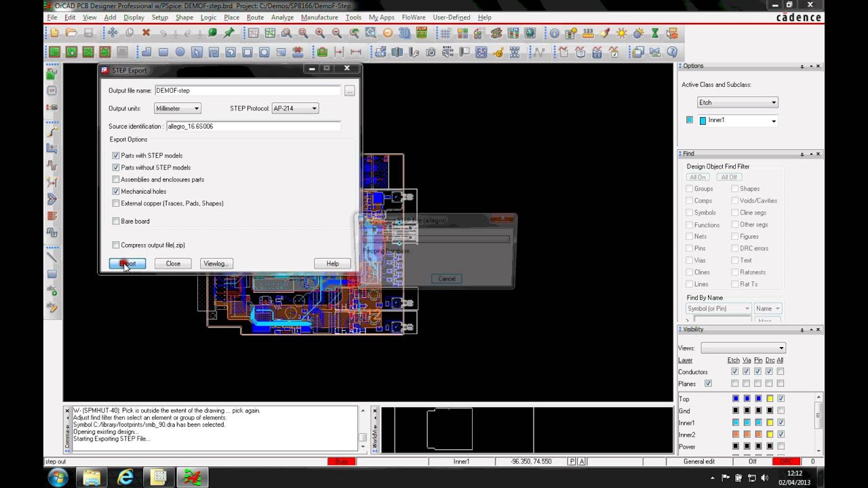Open the Shape menu

[184, 17]
